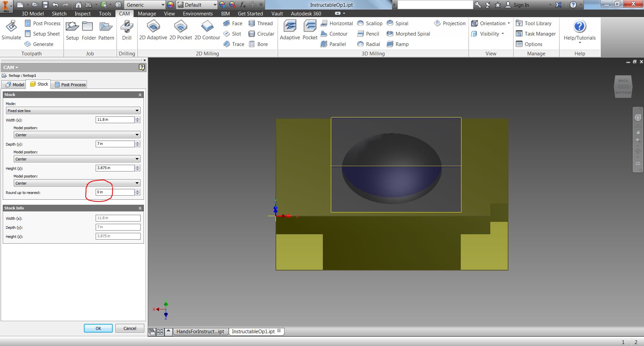Expand the Visibility dropdown
644x346 pixels.
(487, 34)
